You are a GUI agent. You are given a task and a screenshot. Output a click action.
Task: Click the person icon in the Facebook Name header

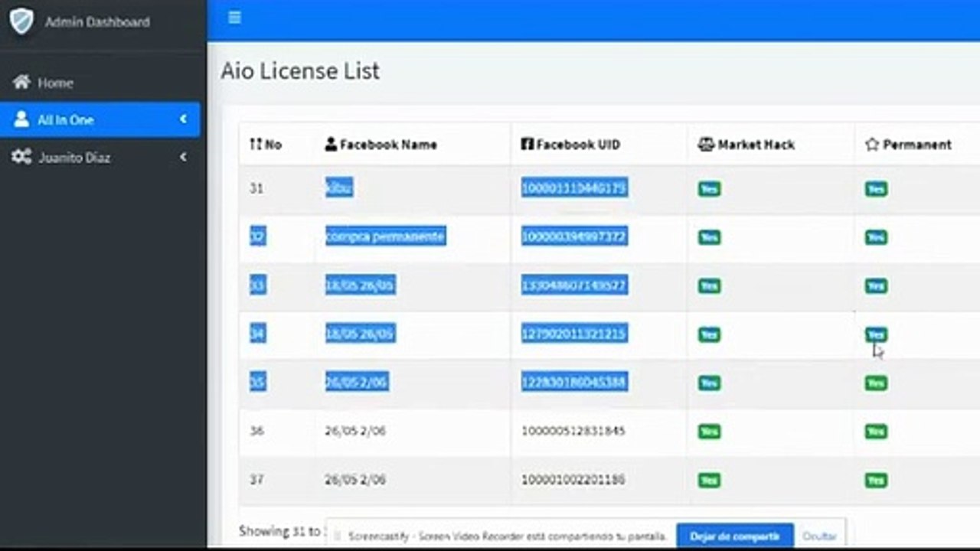coord(331,144)
